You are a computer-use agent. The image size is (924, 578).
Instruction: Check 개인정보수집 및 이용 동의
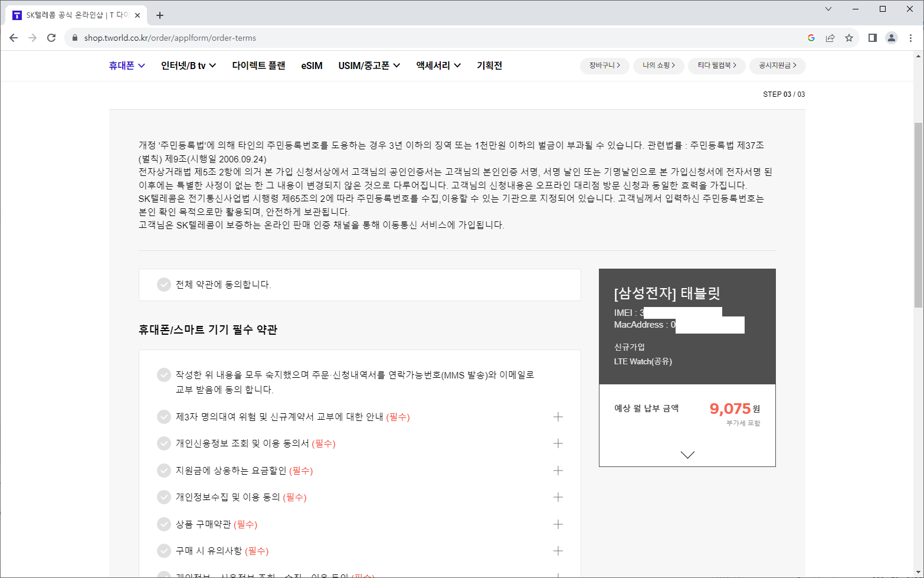point(164,497)
